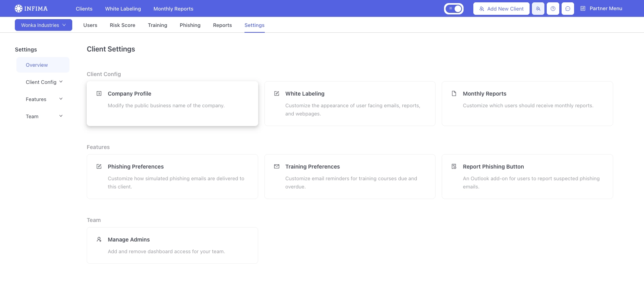Open the Wonka Industries client dropdown
The width and height of the screenshot is (644, 293).
coord(43,25)
